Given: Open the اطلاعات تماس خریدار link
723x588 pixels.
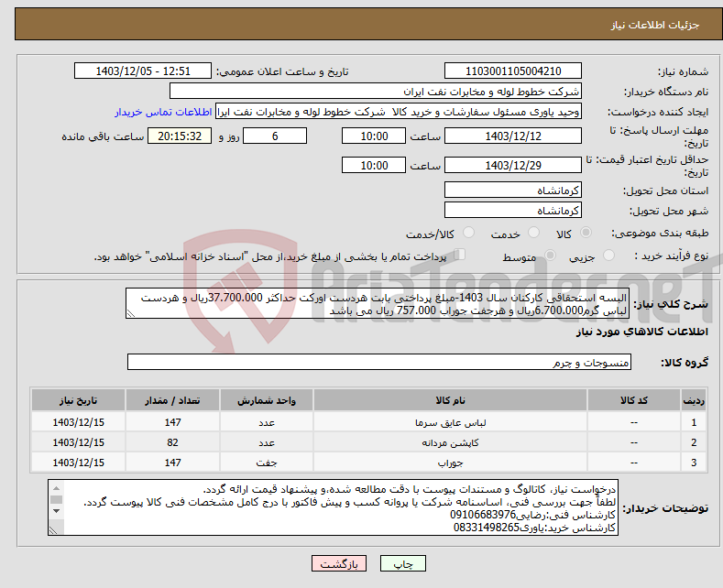Looking at the screenshot, I should (163, 112).
